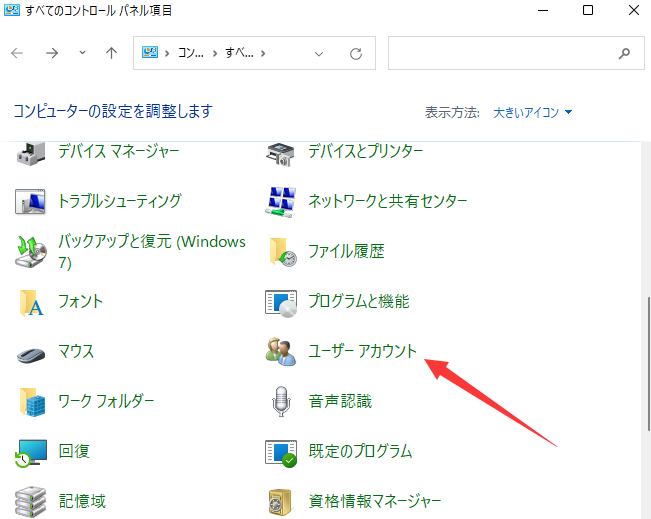Open the ユーザー アカウント link
The width and height of the screenshot is (651, 519).
[x=362, y=351]
